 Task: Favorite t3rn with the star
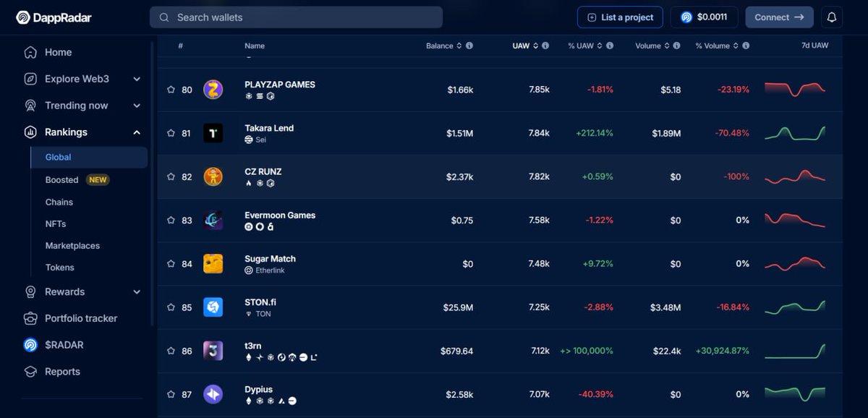171,351
